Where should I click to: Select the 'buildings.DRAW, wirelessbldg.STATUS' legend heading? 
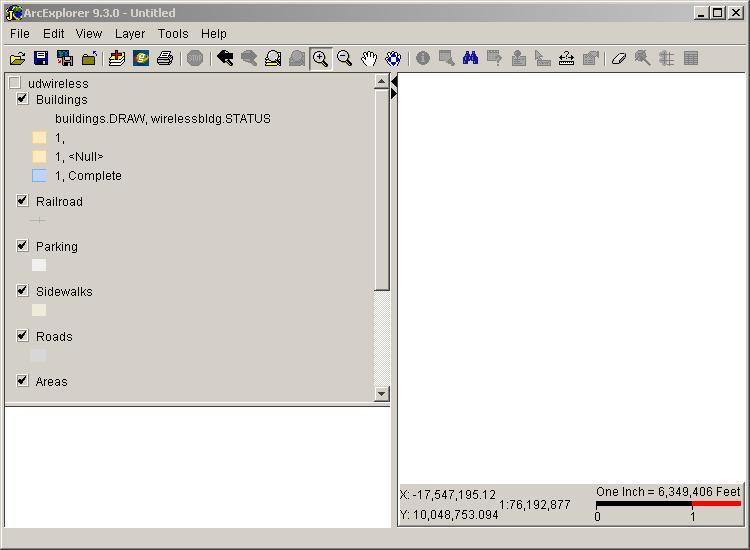tap(163, 119)
